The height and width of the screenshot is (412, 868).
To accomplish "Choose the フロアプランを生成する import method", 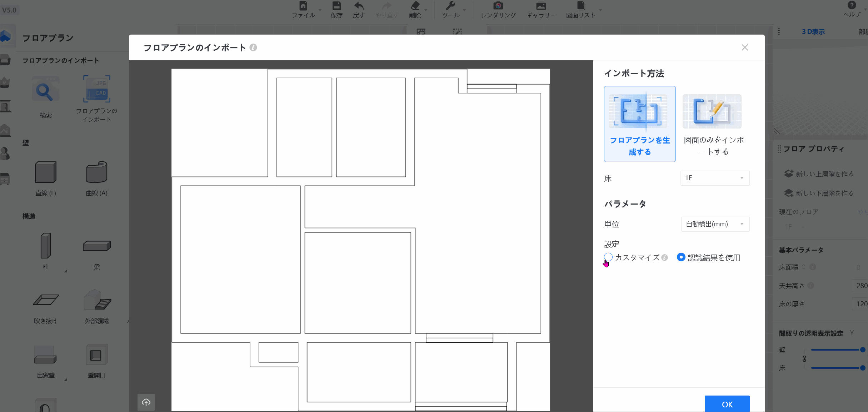I will tap(640, 124).
